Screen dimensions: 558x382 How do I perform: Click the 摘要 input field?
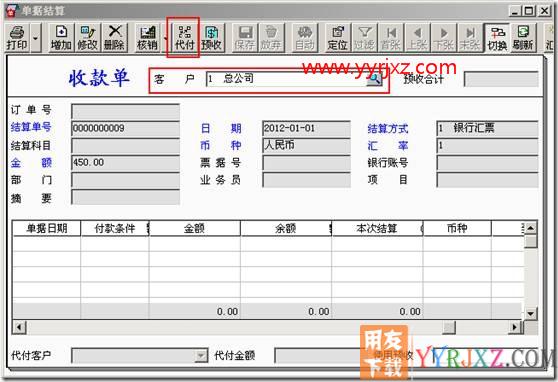(125, 197)
